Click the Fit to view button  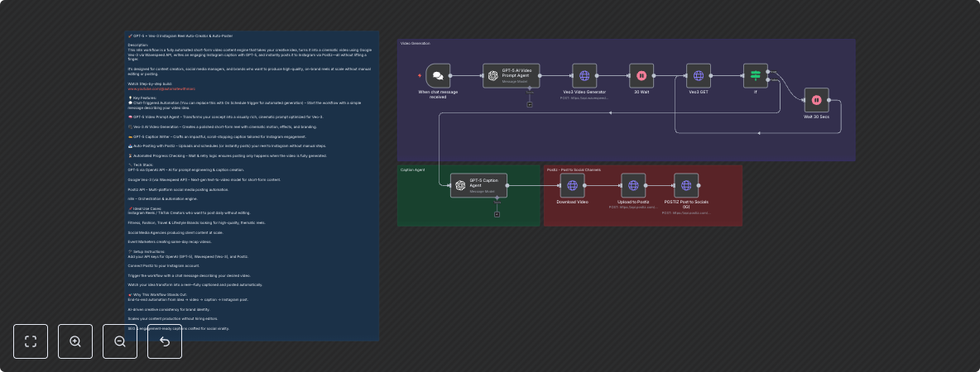point(31,341)
